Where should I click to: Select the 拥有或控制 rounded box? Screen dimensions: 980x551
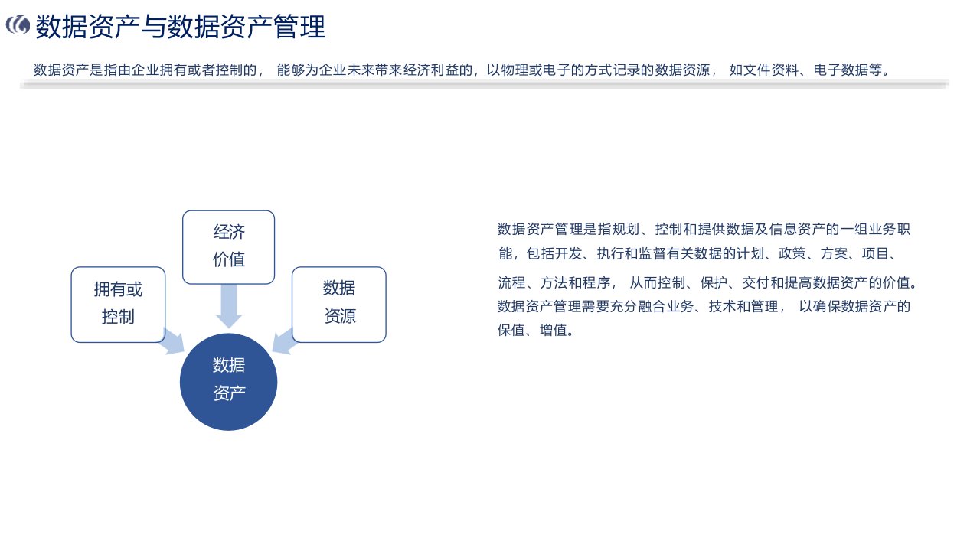point(118,304)
